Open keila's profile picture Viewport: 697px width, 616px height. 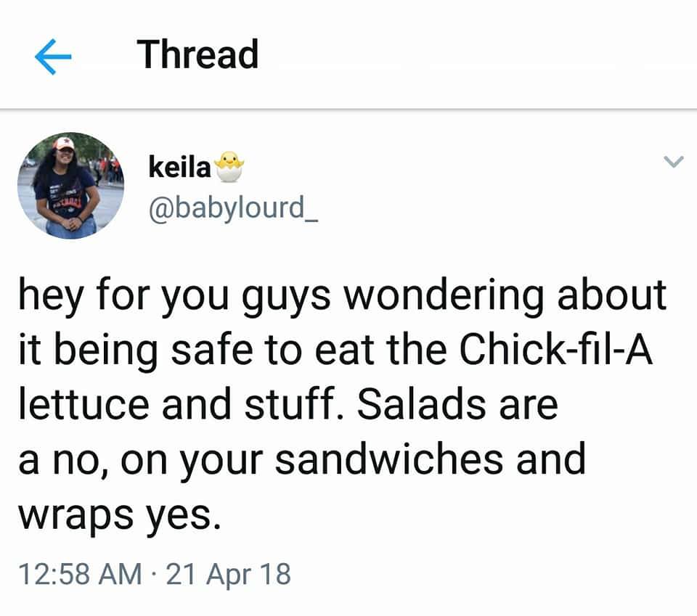tap(70, 186)
